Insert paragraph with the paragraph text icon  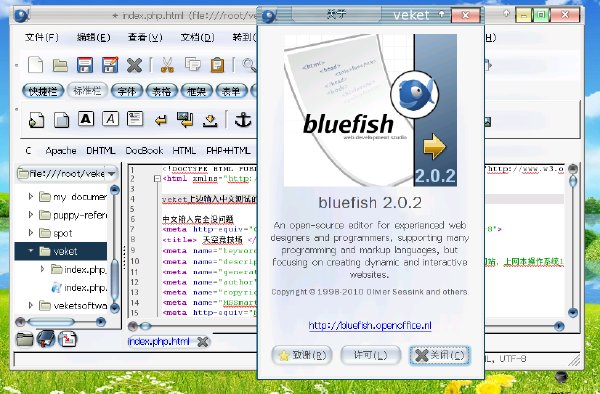[x=135, y=119]
